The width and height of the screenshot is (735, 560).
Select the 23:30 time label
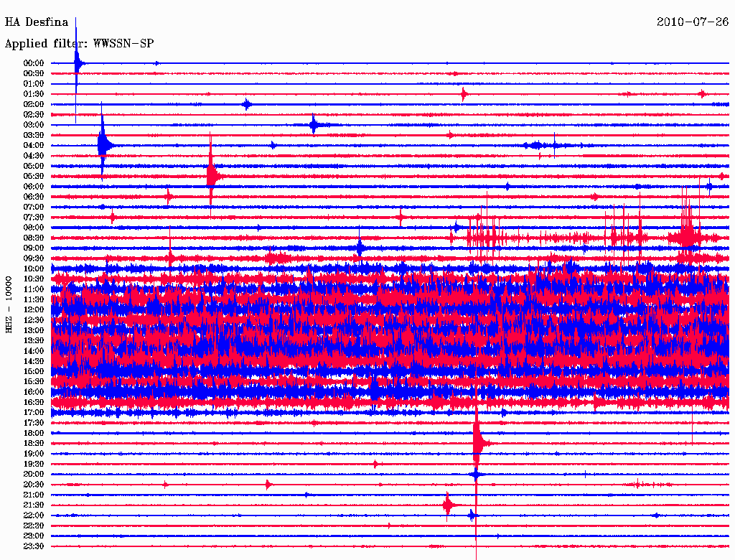point(34,546)
